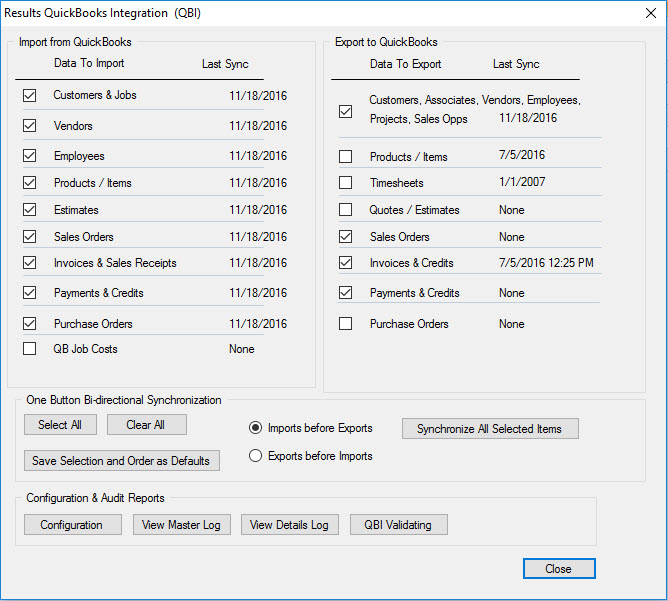Toggle the Vendors import checkbox
This screenshot has width=668, height=601.
click(x=29, y=126)
